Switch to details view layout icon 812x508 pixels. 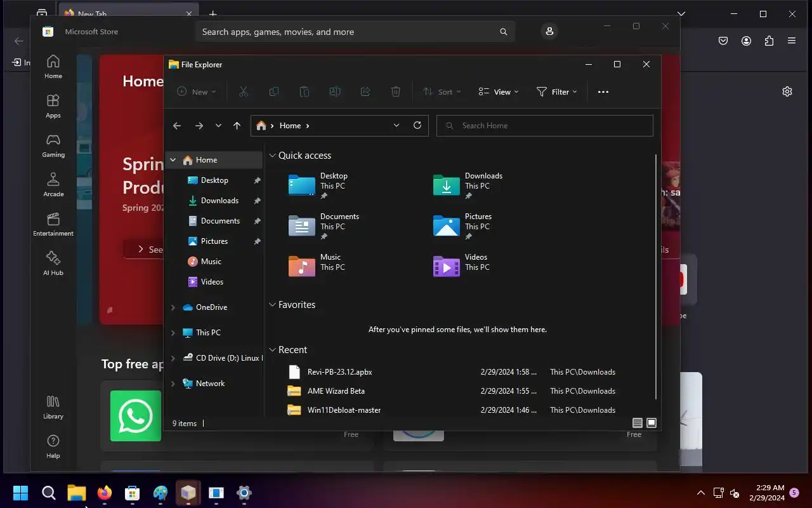point(638,423)
